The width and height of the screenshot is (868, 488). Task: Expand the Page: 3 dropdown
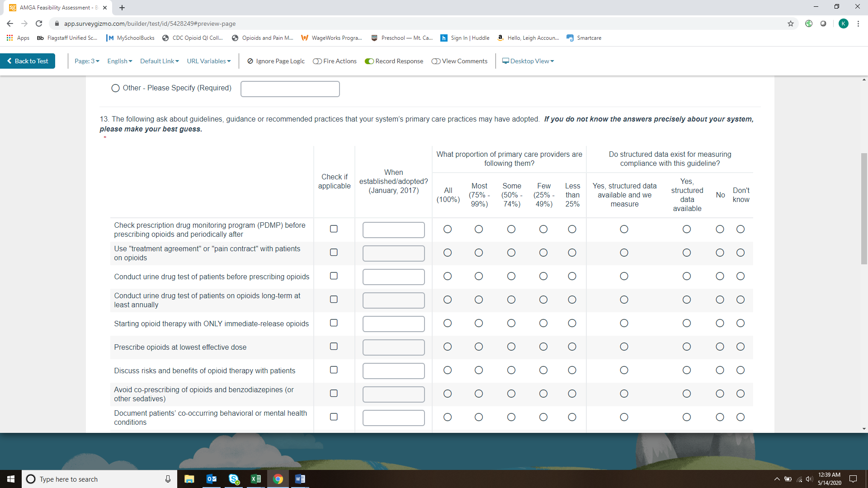click(87, 61)
